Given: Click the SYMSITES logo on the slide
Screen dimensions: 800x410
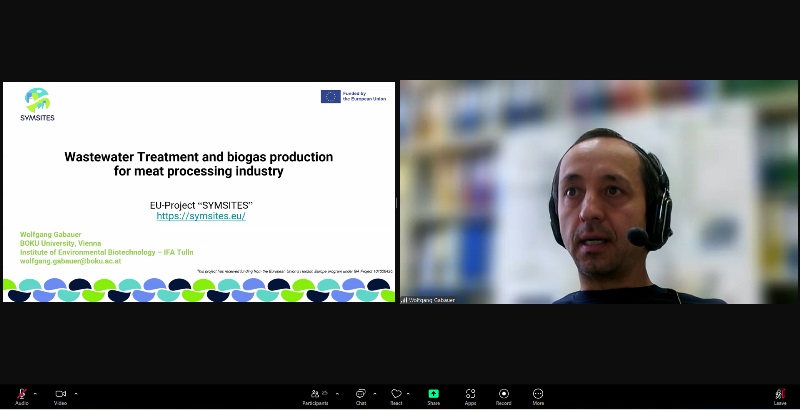Looking at the screenshot, I should 37,104.
